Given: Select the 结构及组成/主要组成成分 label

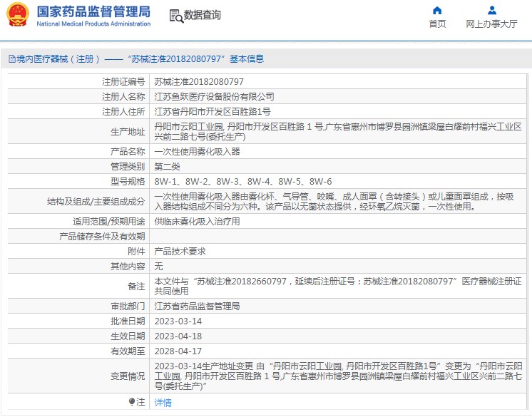Looking at the screenshot, I should [96, 202].
